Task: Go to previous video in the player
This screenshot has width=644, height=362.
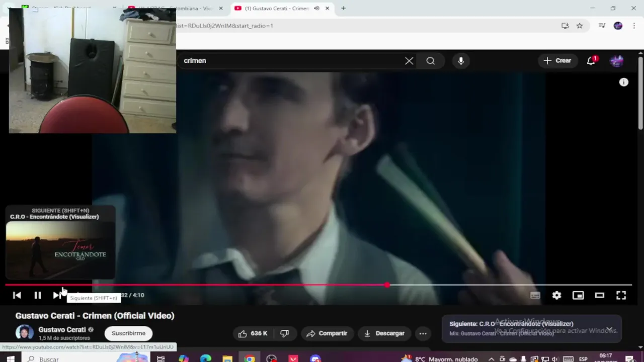Action: [17, 296]
